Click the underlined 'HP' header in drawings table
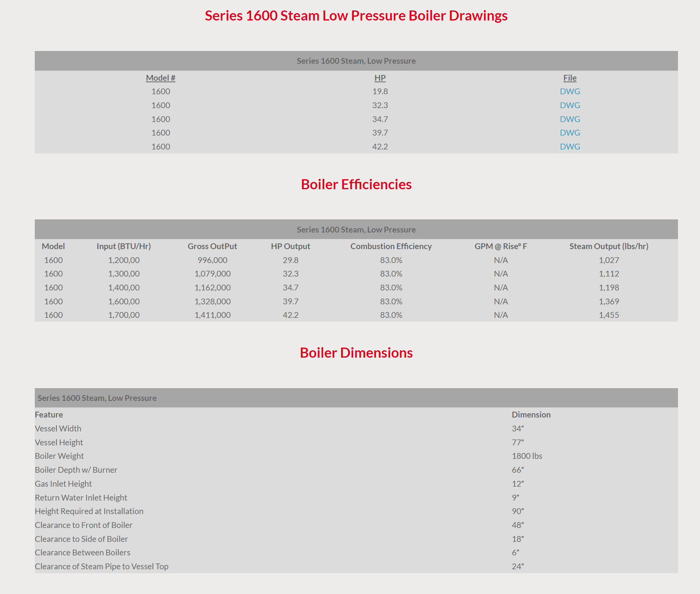Image resolution: width=700 pixels, height=594 pixels. (x=380, y=78)
